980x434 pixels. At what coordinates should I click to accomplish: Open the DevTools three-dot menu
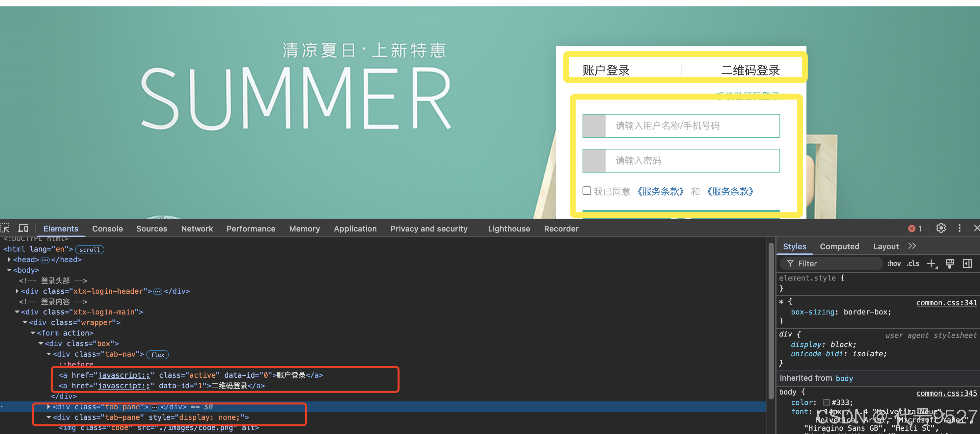tap(960, 228)
